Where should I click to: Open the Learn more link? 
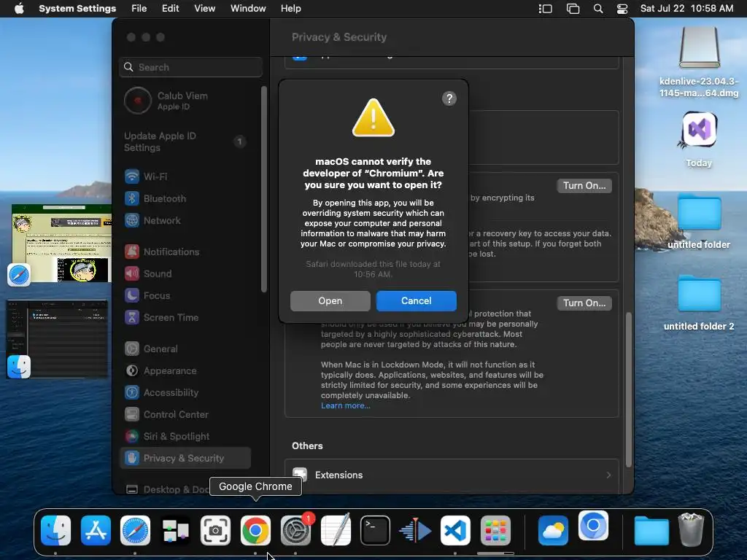pos(345,405)
